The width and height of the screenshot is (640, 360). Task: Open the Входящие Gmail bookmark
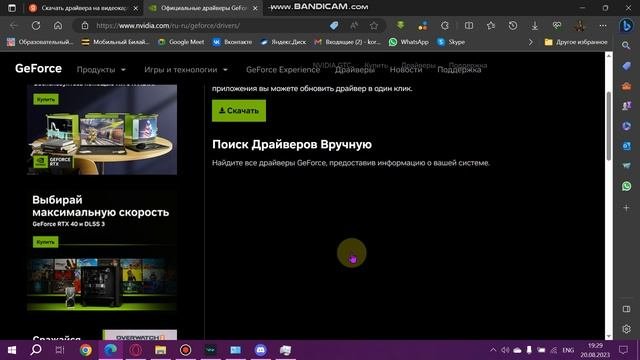pyautogui.click(x=347, y=42)
